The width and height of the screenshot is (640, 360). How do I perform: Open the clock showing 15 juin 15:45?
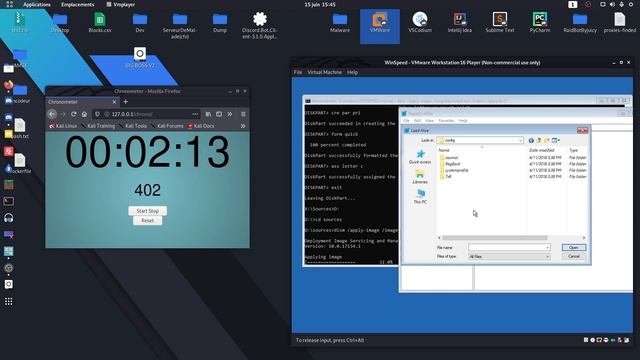pyautogui.click(x=320, y=4)
